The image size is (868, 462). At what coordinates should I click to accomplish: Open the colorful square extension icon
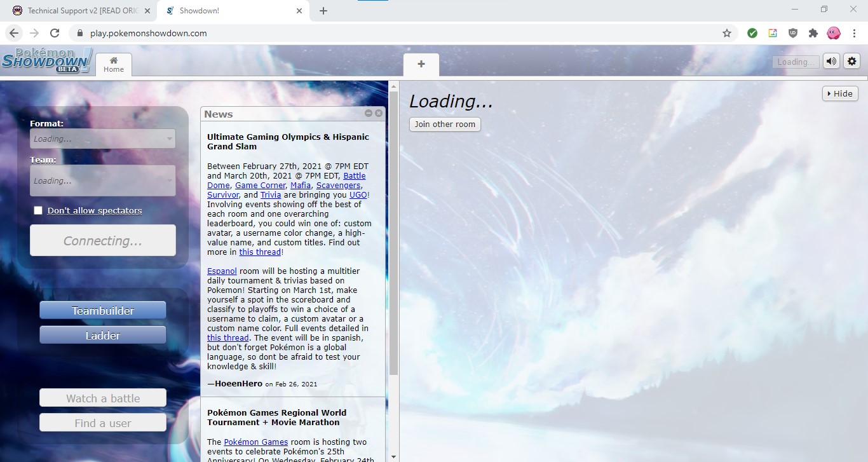(773, 33)
